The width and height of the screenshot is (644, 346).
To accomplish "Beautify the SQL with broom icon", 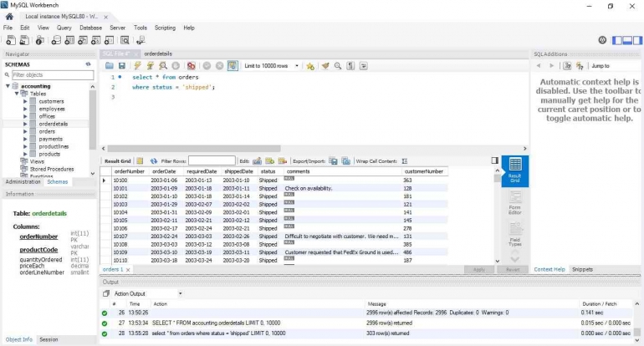I will click(x=325, y=66).
